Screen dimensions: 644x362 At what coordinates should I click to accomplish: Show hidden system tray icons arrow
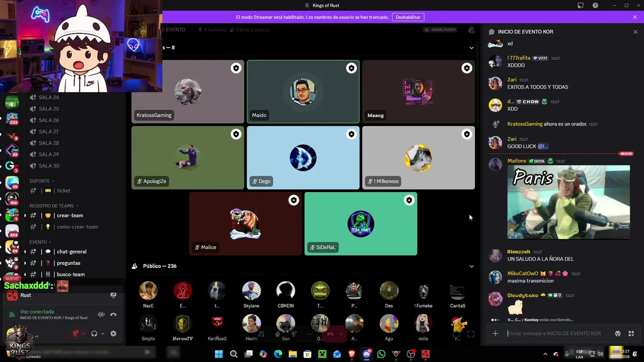545,354
